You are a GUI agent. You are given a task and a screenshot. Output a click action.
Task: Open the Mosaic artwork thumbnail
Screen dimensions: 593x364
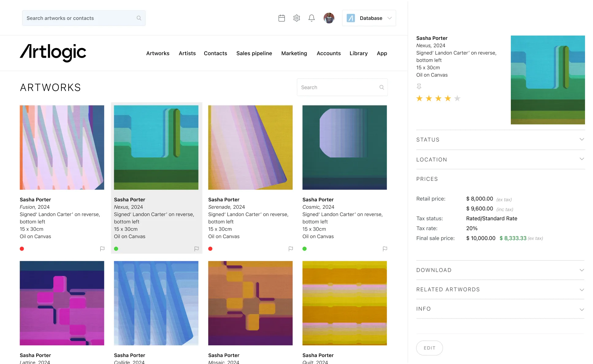[250, 303]
